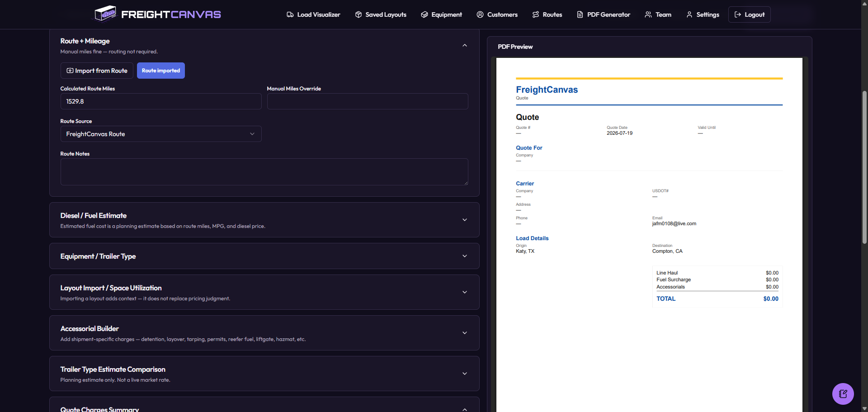This screenshot has height=412, width=868.
Task: Expand Trailer Type Estimate Comparison
Action: (465, 374)
